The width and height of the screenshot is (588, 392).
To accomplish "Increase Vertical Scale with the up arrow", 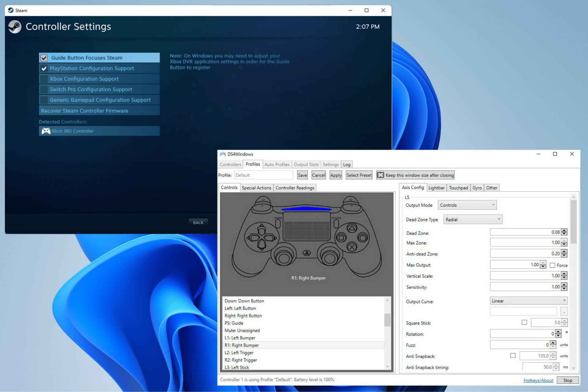I will [564, 274].
